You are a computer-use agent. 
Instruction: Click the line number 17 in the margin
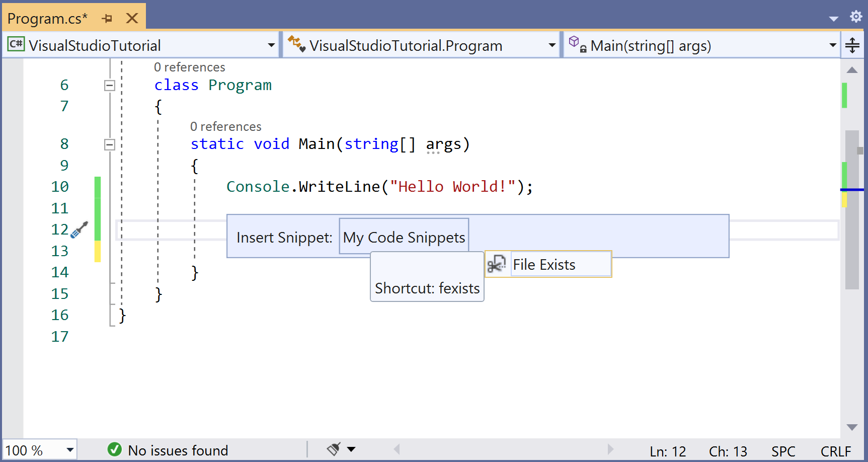(x=60, y=337)
